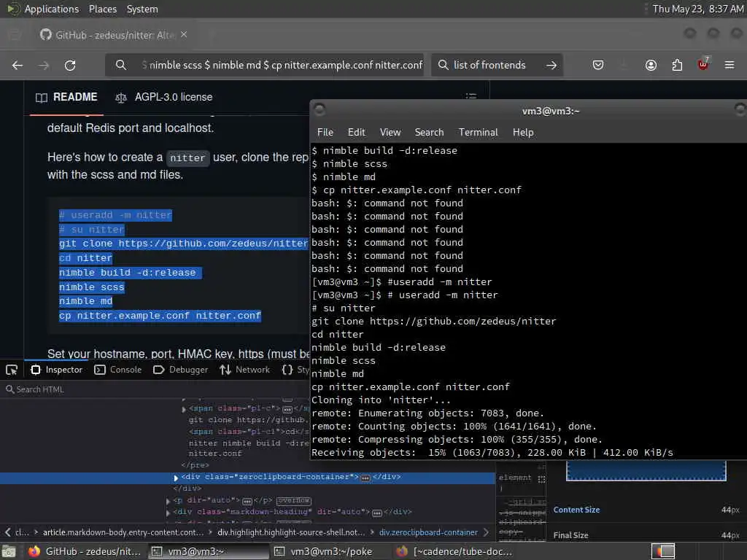This screenshot has width=747, height=560.
Task: Click the desktop logo icon beside Applications
Action: (13, 9)
